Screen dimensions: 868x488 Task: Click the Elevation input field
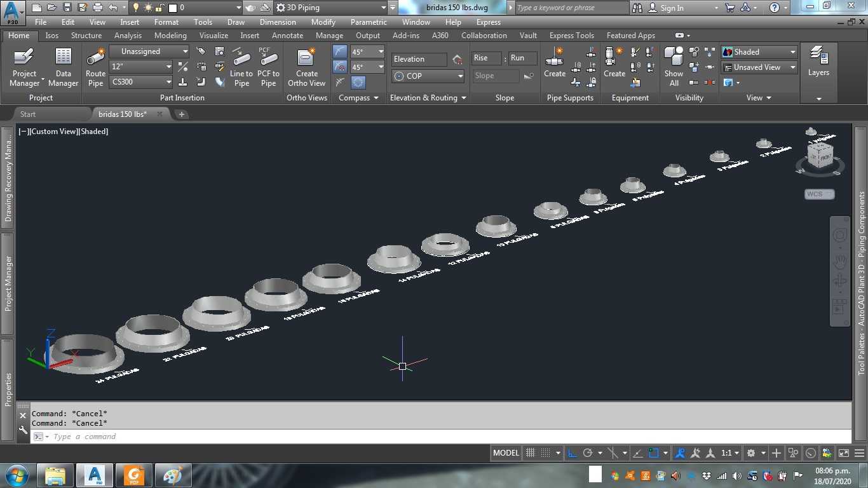point(419,59)
